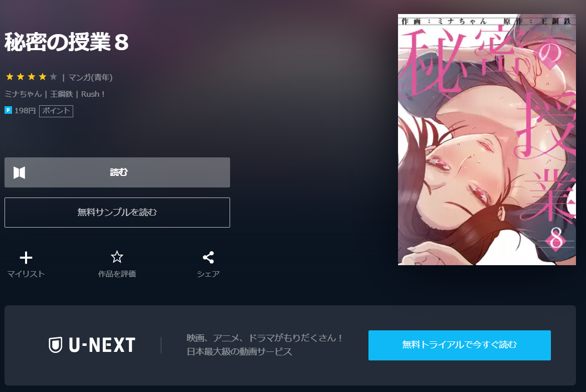
Task: Click the 読む read button
Action: tap(117, 172)
